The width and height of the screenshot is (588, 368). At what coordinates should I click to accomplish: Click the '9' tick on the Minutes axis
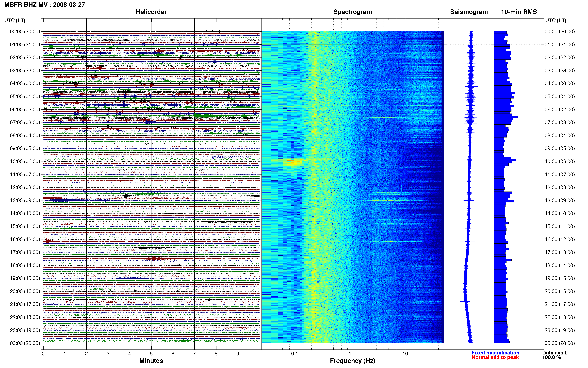(x=238, y=354)
